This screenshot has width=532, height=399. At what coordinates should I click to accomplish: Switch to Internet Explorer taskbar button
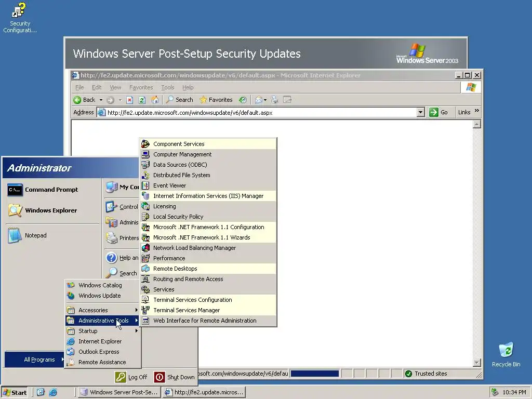point(204,392)
